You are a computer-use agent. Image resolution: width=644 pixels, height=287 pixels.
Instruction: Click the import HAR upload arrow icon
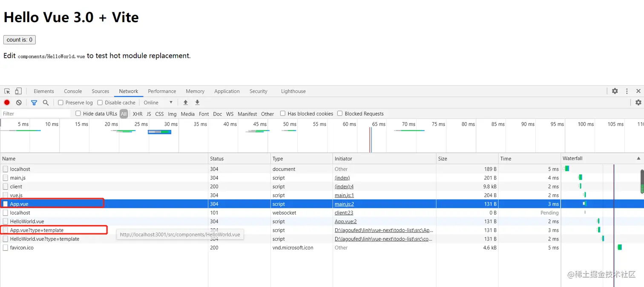(185, 103)
